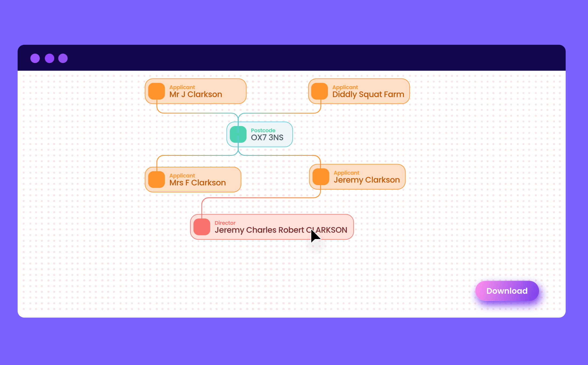Click the first purple window dot
588x365 pixels.
(35, 58)
